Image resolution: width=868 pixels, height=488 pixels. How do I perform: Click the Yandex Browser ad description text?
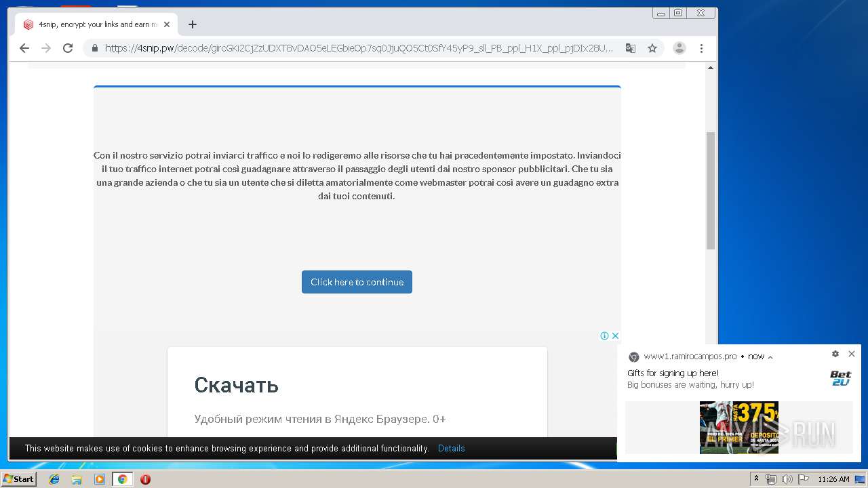point(320,419)
